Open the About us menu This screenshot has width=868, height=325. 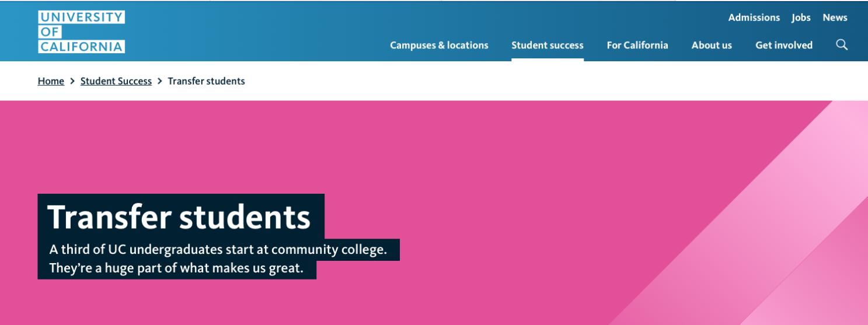coord(712,45)
